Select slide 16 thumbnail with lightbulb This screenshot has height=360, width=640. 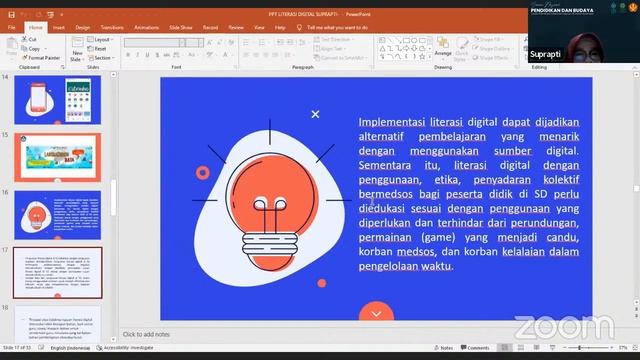coord(58,215)
